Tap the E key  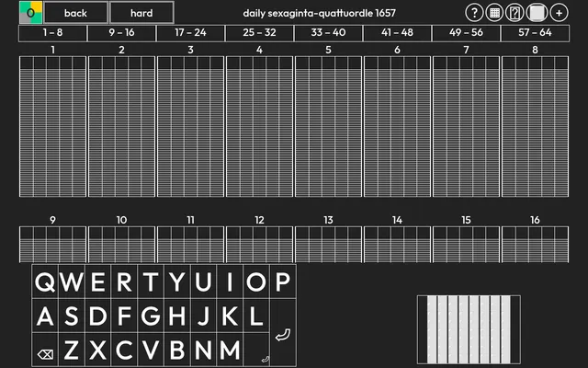point(98,282)
